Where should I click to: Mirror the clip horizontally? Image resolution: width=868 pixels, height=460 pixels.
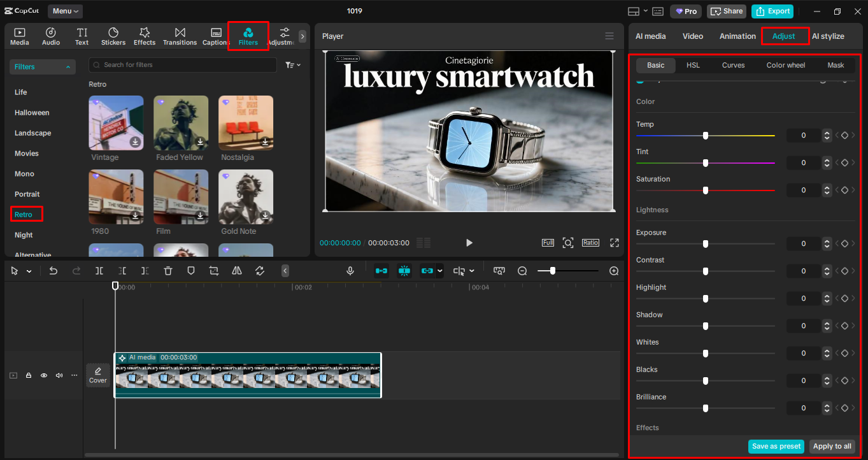236,270
